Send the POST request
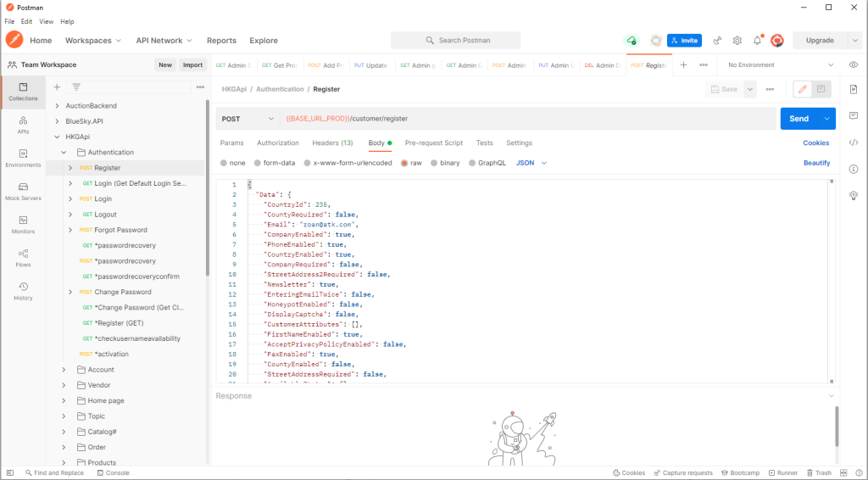Viewport: 868px width, 480px height. 798,119
